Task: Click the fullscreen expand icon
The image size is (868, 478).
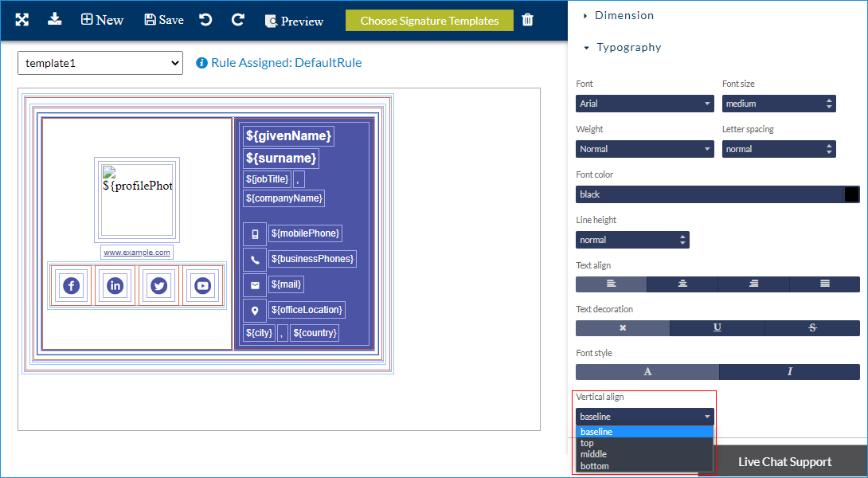Action: click(22, 20)
